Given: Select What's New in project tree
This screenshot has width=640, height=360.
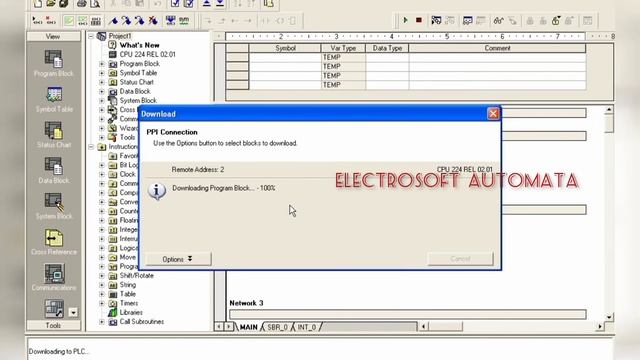Looking at the screenshot, I should (x=139, y=45).
